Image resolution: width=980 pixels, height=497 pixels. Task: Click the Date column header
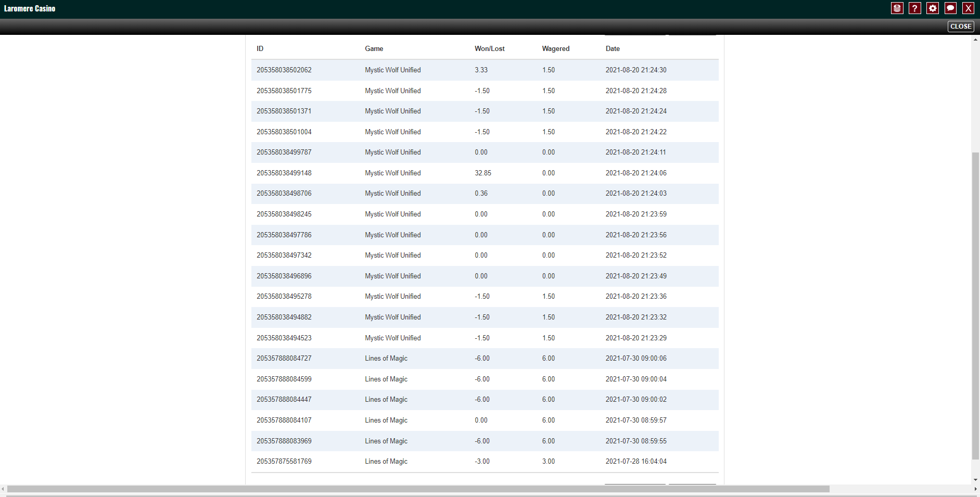click(x=613, y=48)
